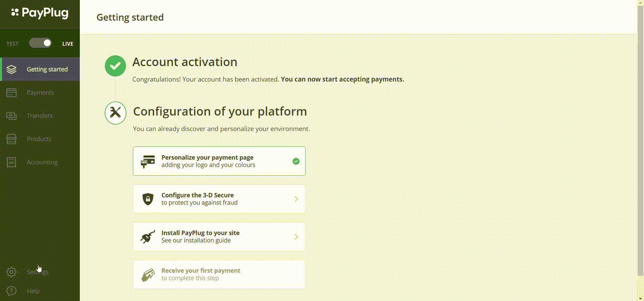644x301 pixels.
Task: Click the Settings gear icon
Action: (x=11, y=272)
